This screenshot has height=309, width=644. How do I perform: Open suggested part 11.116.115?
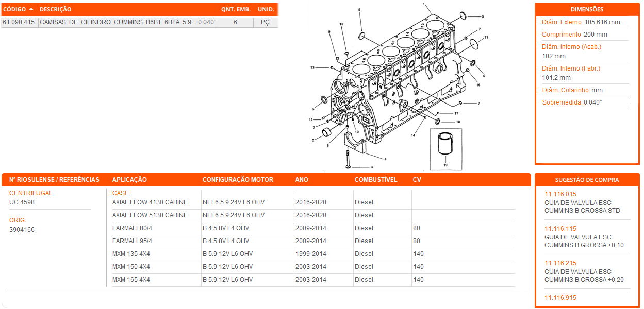tap(560, 229)
